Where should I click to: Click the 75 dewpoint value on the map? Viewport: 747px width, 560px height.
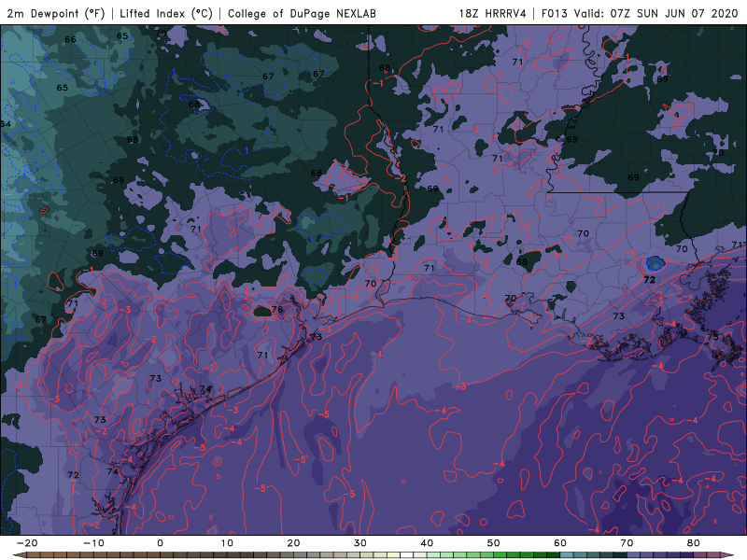click(712, 337)
